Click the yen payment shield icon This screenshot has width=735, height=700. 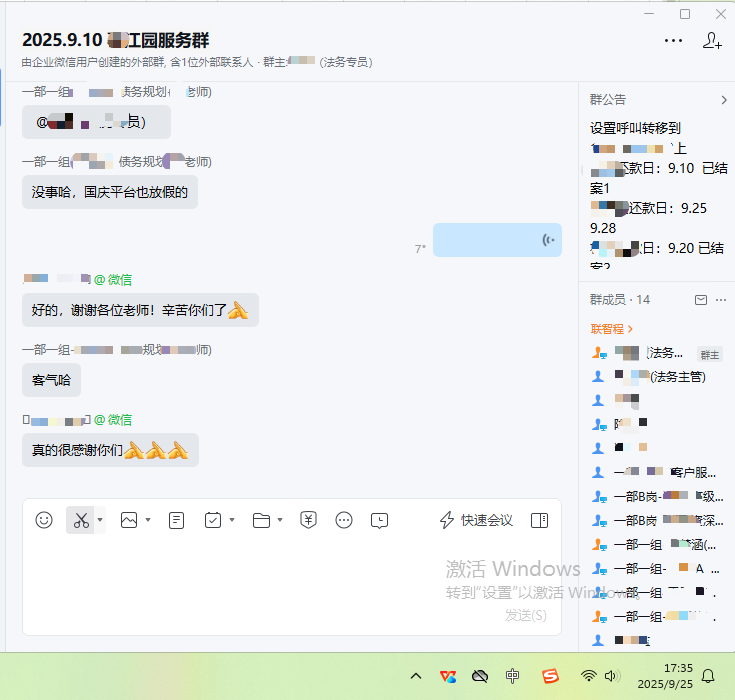pos(308,520)
